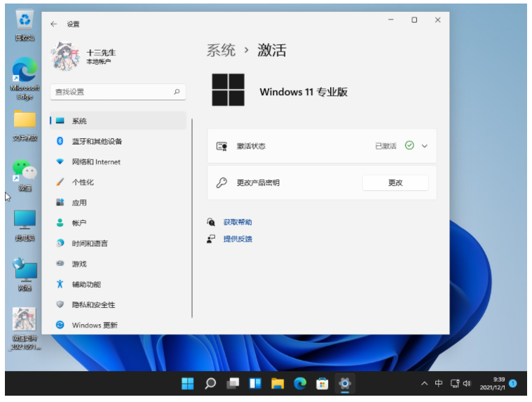Click the search magnifier icon in settings
This screenshot has width=532, height=402.
tap(177, 92)
